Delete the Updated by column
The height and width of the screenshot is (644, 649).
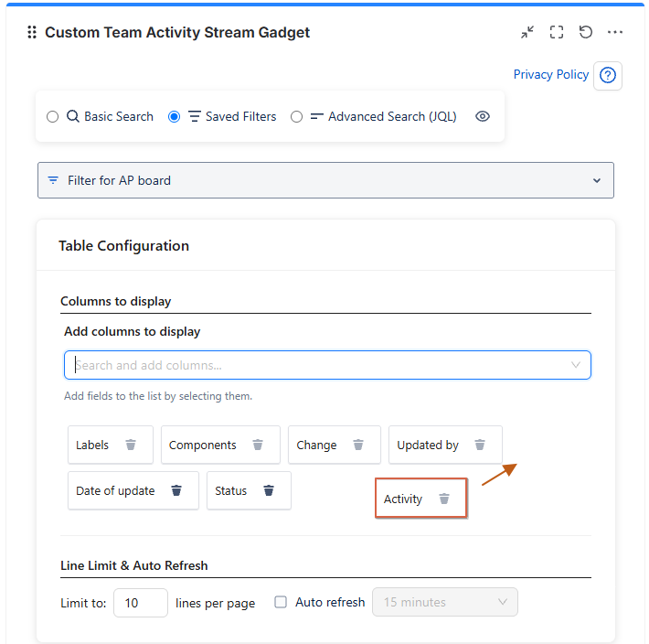[x=480, y=445]
